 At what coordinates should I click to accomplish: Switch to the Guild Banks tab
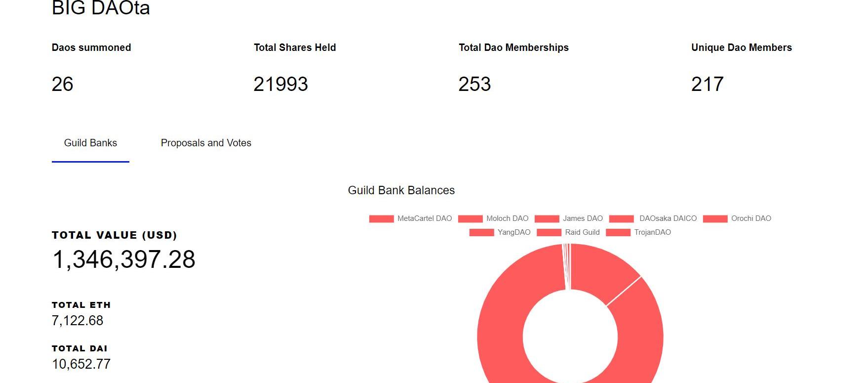click(90, 143)
